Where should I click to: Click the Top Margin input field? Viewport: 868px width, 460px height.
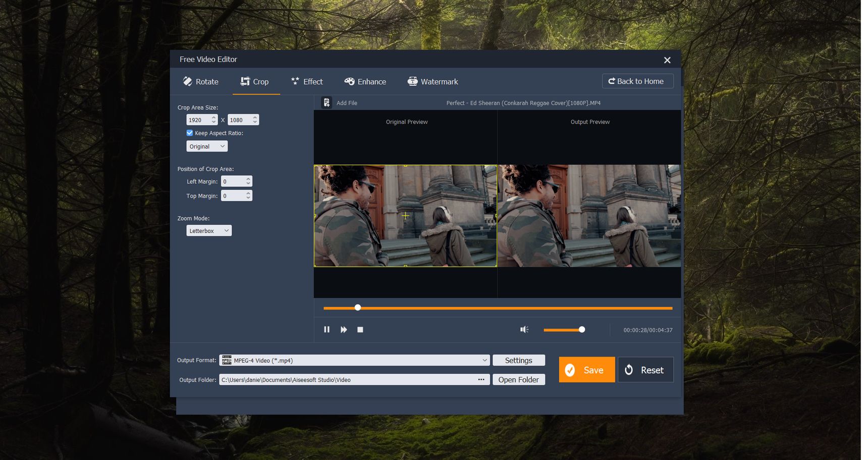tap(233, 195)
